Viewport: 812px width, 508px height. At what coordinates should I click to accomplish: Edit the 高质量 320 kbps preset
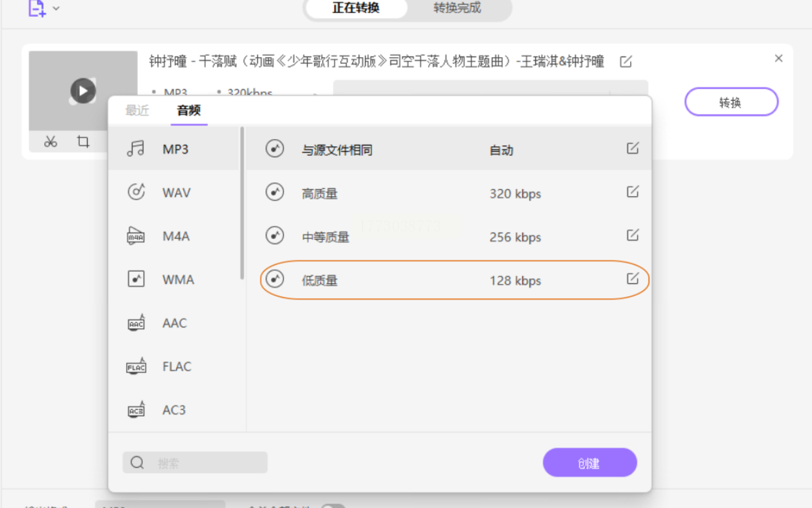click(x=632, y=192)
